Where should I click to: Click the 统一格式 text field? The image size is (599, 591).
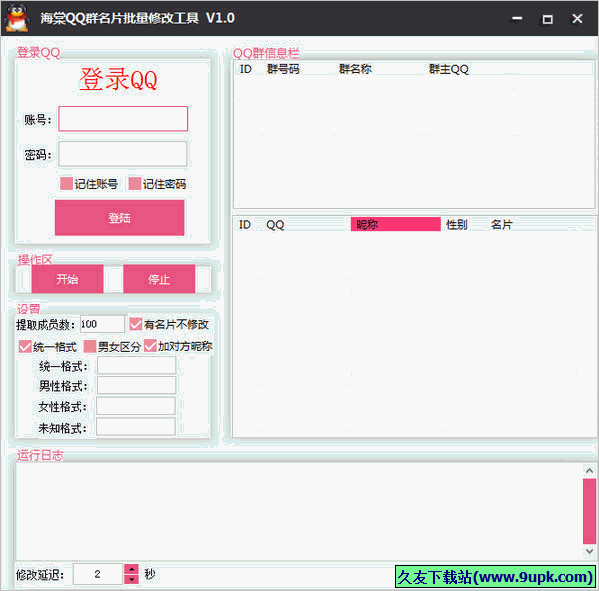[136, 366]
